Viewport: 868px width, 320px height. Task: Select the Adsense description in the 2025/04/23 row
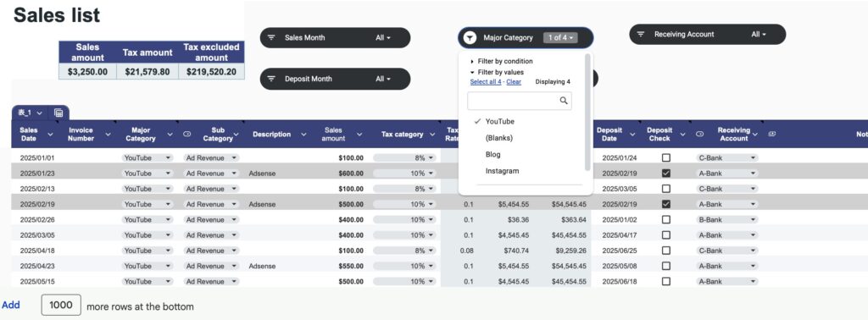click(262, 266)
